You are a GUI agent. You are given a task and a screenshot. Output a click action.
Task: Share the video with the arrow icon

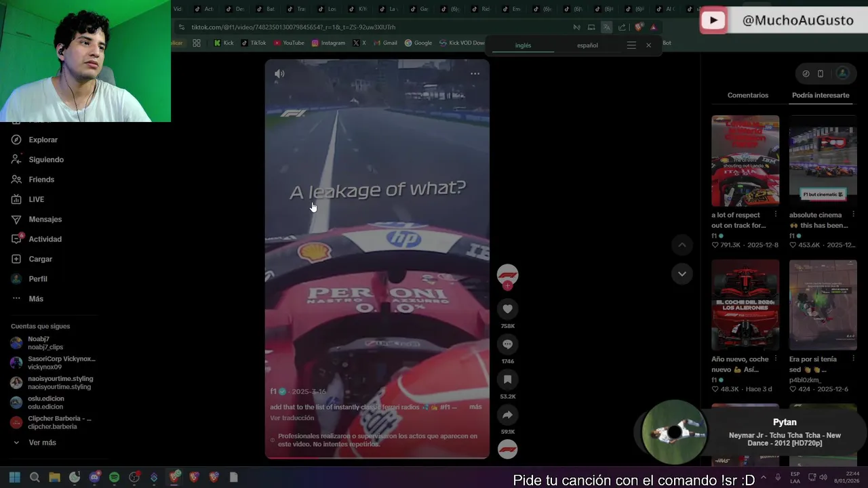coord(507,415)
